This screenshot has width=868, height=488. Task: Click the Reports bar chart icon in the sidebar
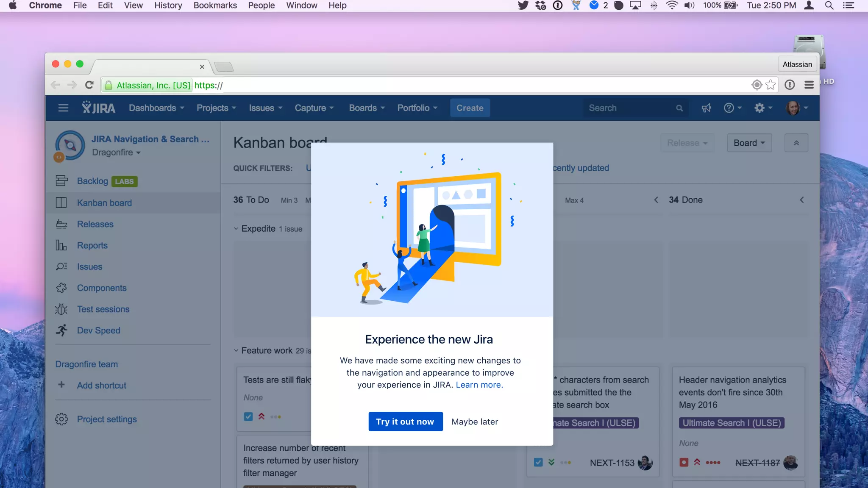[61, 245]
